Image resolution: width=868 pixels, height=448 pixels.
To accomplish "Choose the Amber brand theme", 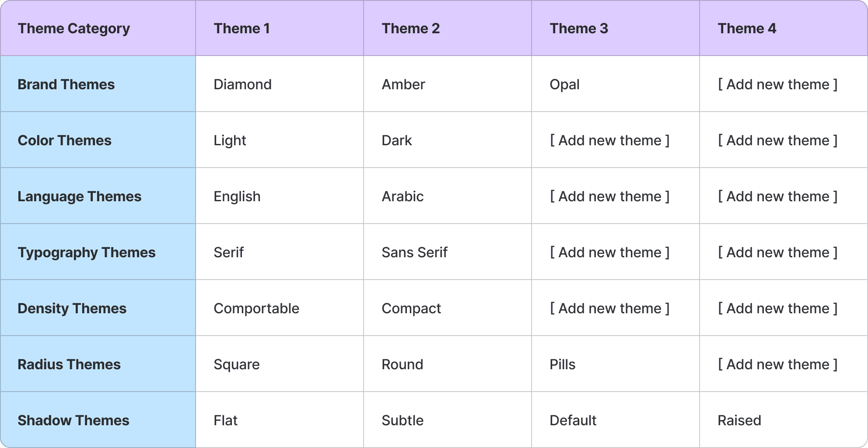I will [x=403, y=84].
